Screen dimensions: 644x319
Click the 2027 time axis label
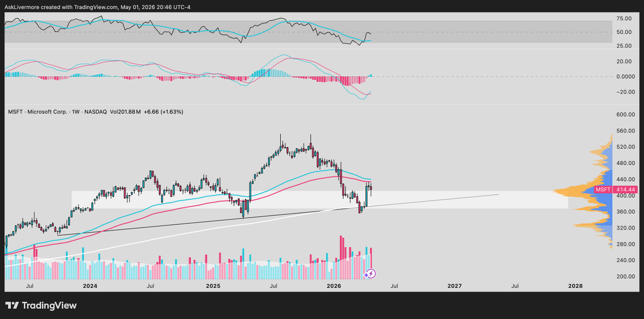[454, 286]
